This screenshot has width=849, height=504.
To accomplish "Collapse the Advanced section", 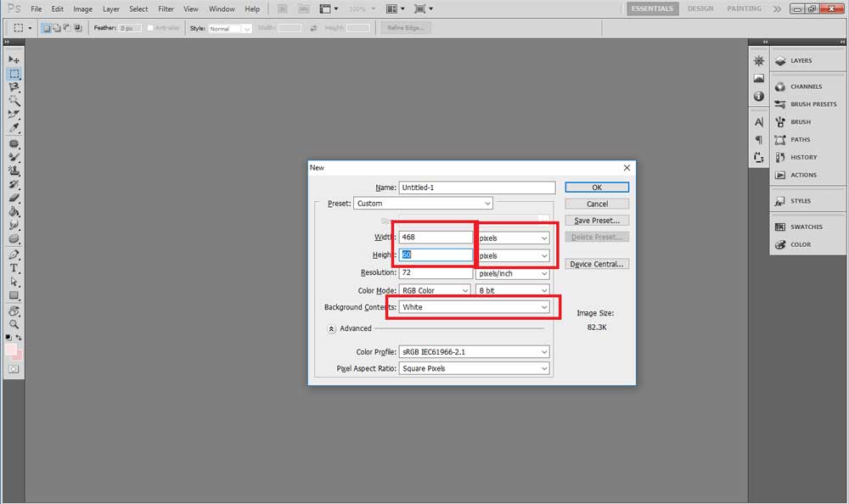I will click(332, 328).
